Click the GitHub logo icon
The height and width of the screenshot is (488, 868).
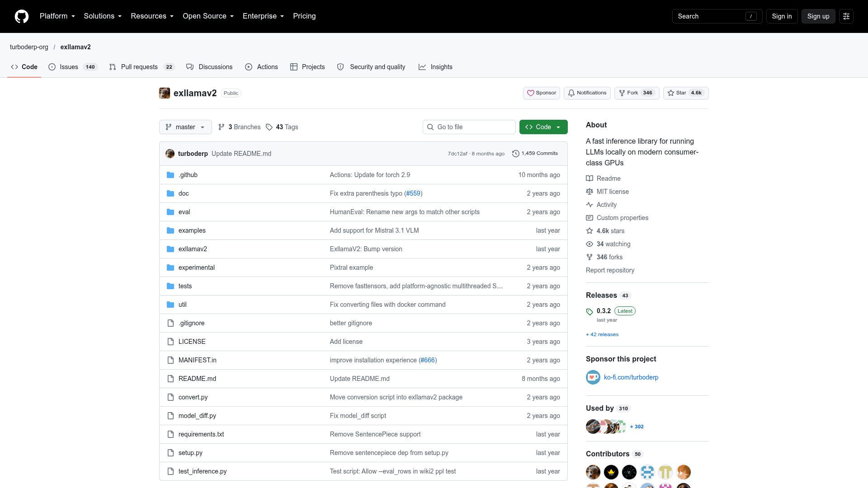point(22,16)
